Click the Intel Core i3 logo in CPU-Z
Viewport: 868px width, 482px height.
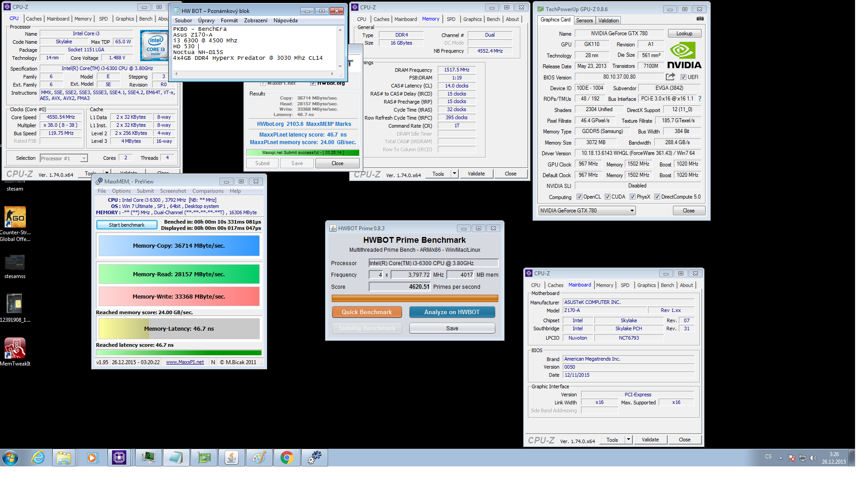pos(155,45)
